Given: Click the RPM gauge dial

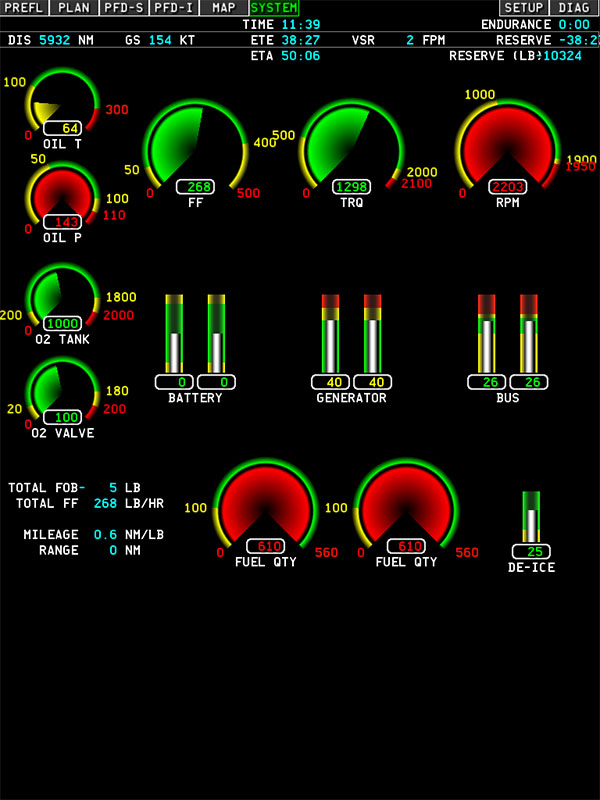Looking at the screenshot, I should [x=508, y=148].
